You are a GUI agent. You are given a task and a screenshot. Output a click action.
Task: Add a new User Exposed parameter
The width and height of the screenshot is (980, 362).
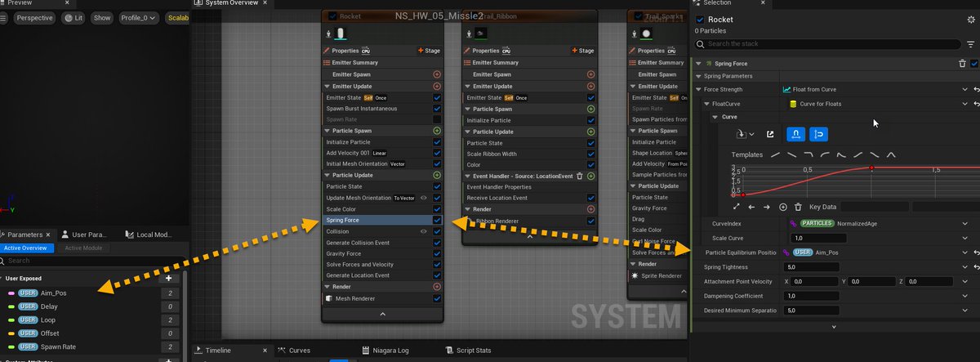click(x=168, y=278)
